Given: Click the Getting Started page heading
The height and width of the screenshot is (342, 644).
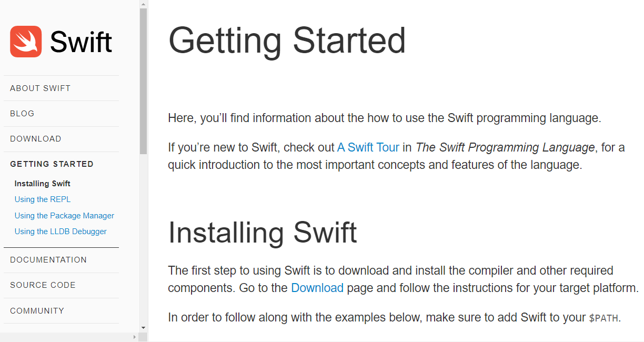Looking at the screenshot, I should pos(287,41).
